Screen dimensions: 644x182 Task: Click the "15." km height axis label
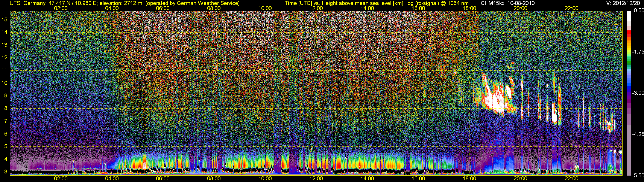click(5, 19)
